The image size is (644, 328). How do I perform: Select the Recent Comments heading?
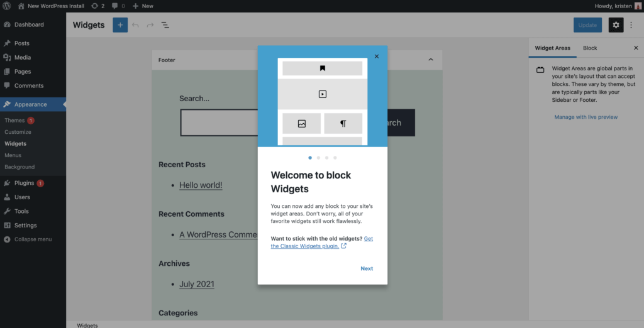click(x=191, y=214)
